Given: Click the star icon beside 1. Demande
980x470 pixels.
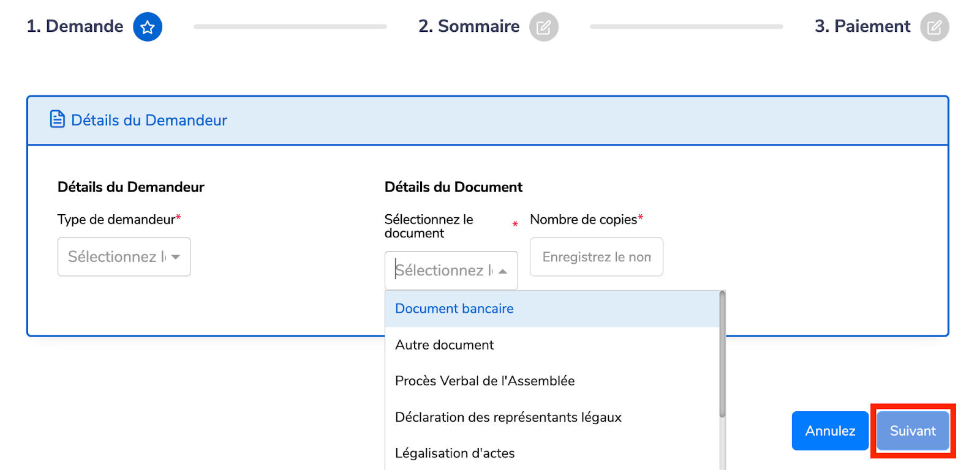Looking at the screenshot, I should click(148, 27).
